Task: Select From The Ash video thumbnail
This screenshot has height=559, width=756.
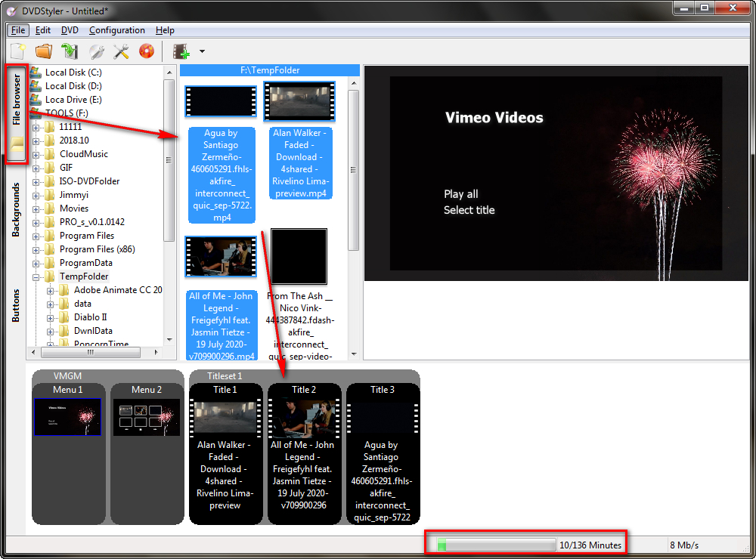Action: [x=299, y=256]
